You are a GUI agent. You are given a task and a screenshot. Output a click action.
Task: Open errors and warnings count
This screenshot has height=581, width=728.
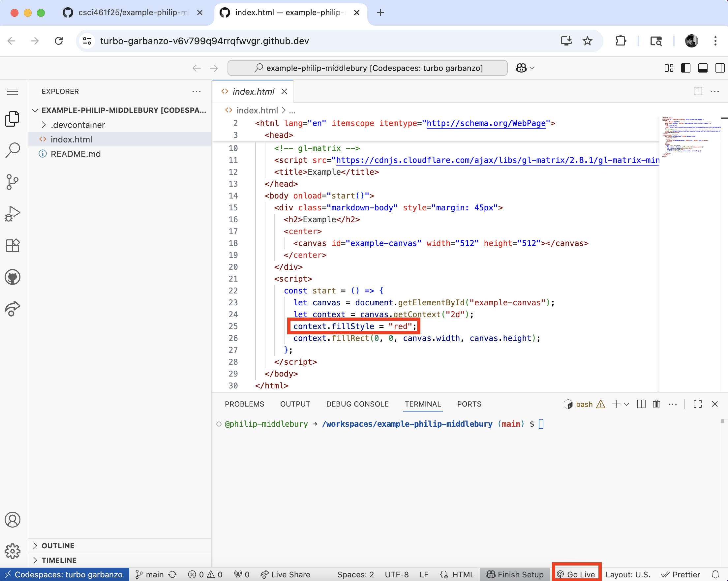tap(205, 574)
